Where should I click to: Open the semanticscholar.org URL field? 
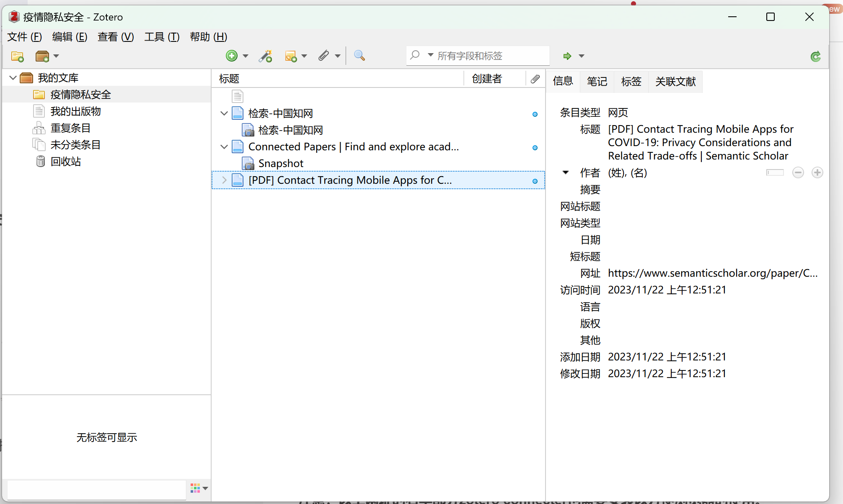(x=712, y=273)
